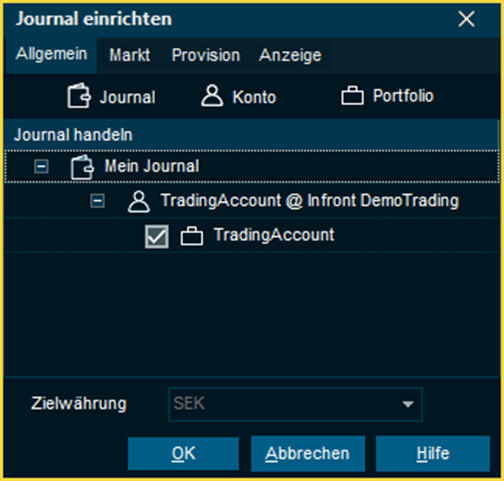
Task: Click the Konto person icon in legend
Action: pyautogui.click(x=212, y=96)
